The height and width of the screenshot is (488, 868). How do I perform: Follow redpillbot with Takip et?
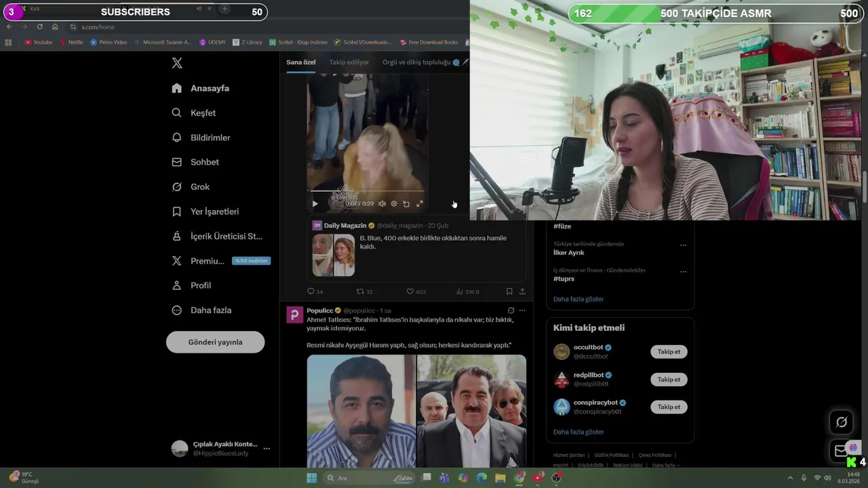(x=669, y=380)
